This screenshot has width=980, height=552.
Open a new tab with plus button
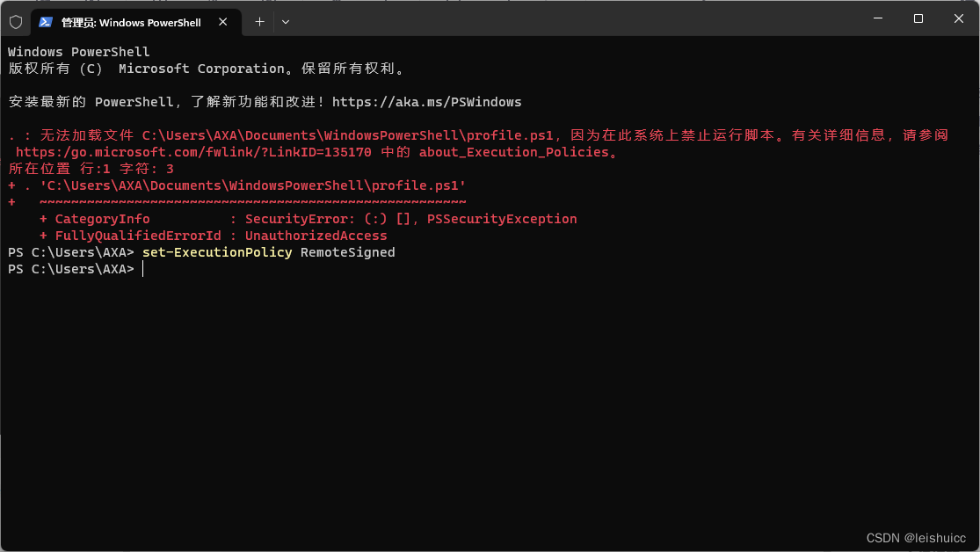click(259, 22)
